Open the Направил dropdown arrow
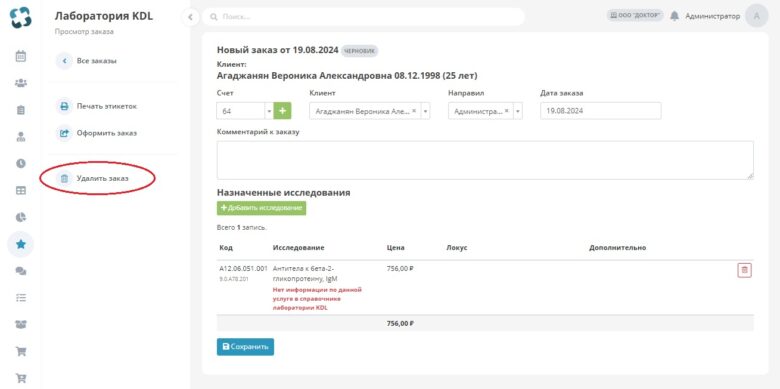Viewport: 780px width, 389px height. 518,111
